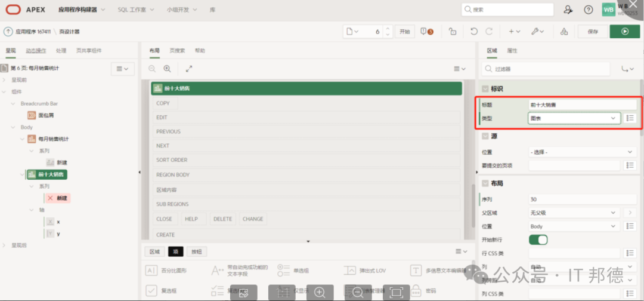
Task: Expand the Pre-Rendering tree node
Action: tap(4, 80)
